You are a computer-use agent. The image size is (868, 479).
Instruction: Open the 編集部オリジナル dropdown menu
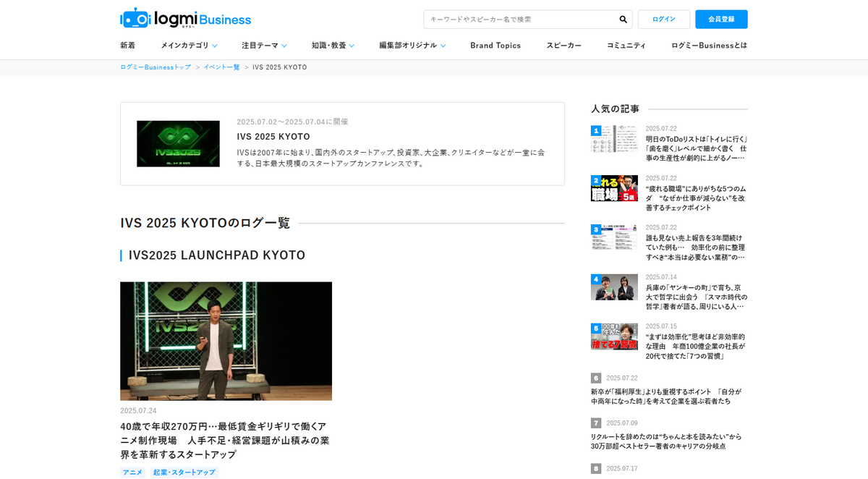(412, 46)
